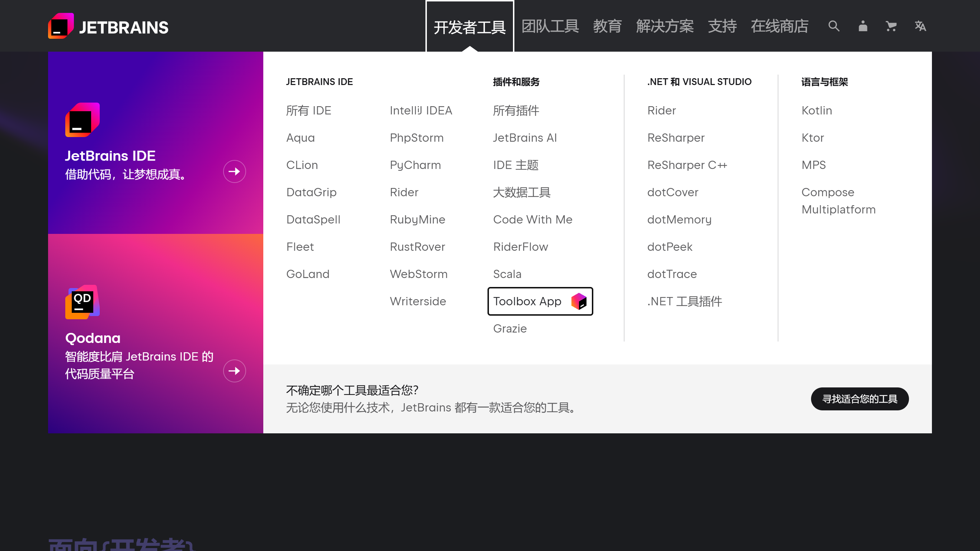Image resolution: width=980 pixels, height=551 pixels.
Task: Open the 解决方案 menu
Action: [x=665, y=26]
